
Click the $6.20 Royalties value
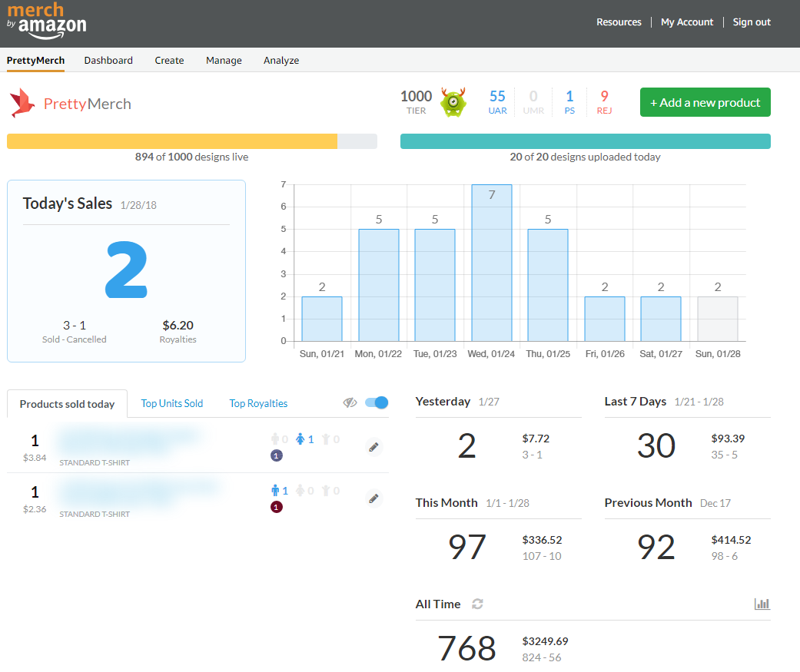[178, 326]
